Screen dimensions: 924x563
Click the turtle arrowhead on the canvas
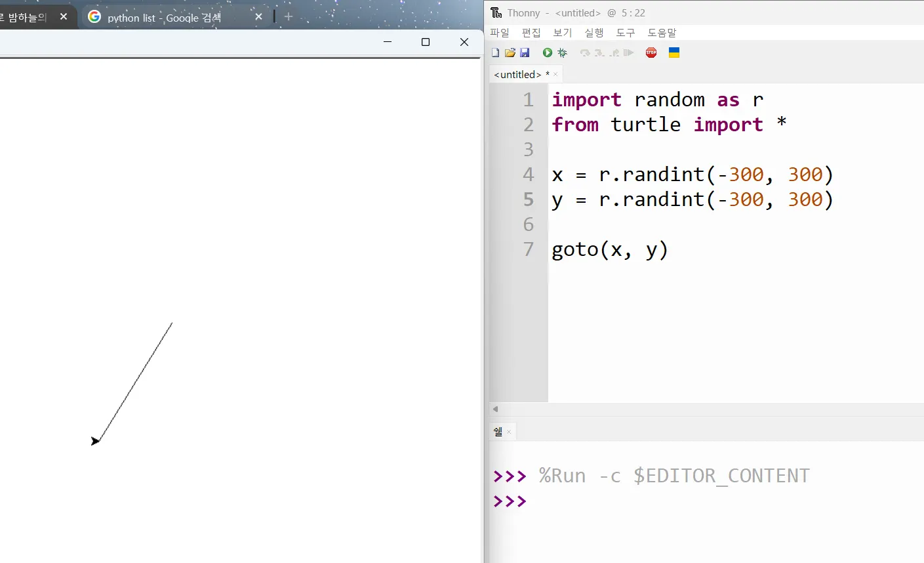pos(96,441)
